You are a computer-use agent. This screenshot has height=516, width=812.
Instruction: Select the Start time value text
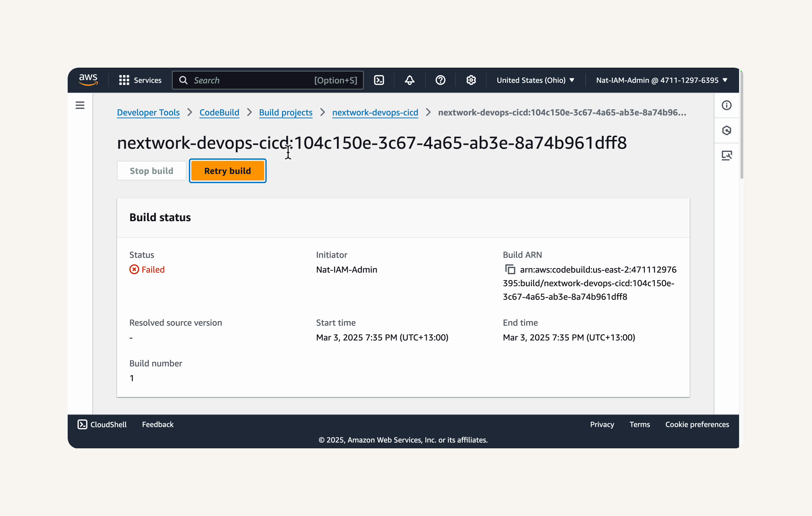click(x=382, y=337)
